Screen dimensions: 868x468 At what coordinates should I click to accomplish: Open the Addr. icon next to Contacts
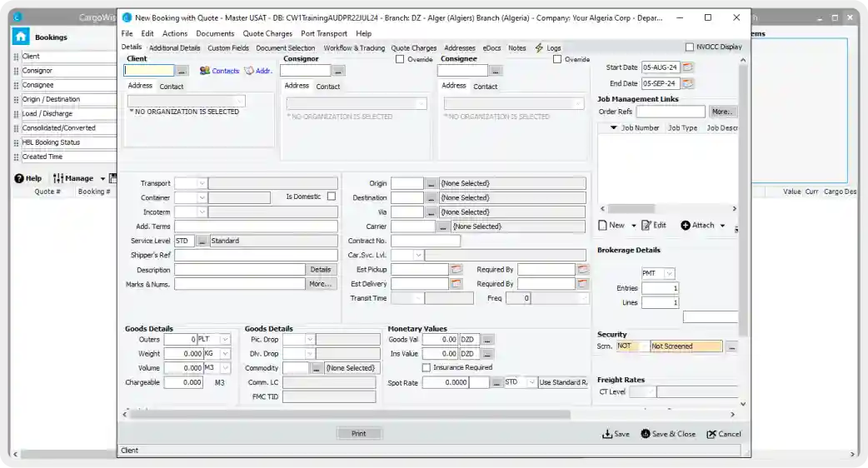(248, 71)
